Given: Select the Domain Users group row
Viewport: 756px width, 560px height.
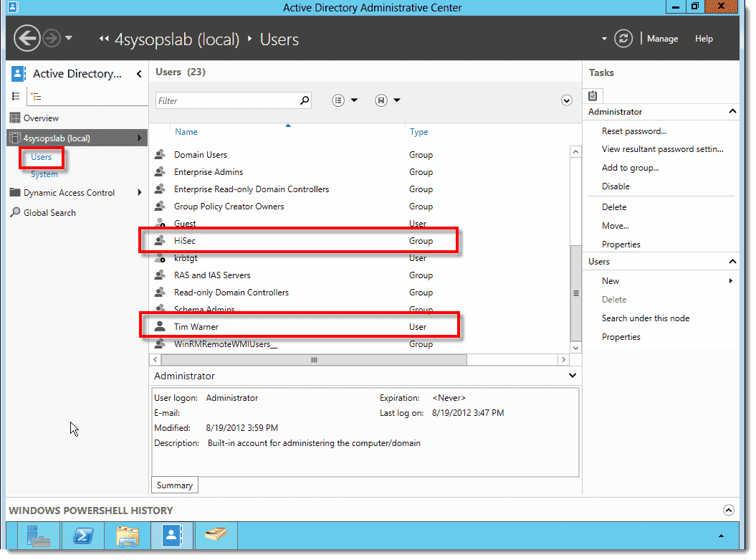Looking at the screenshot, I should tap(360, 155).
